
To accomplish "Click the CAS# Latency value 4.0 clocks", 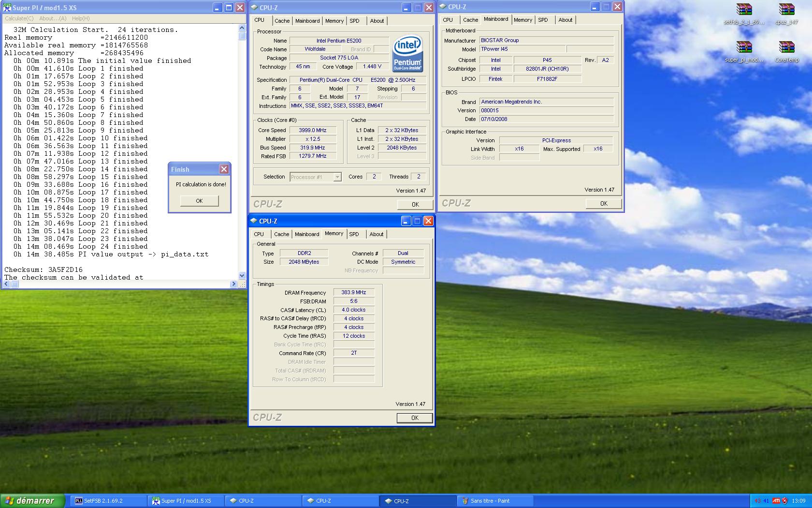I will pos(354,310).
